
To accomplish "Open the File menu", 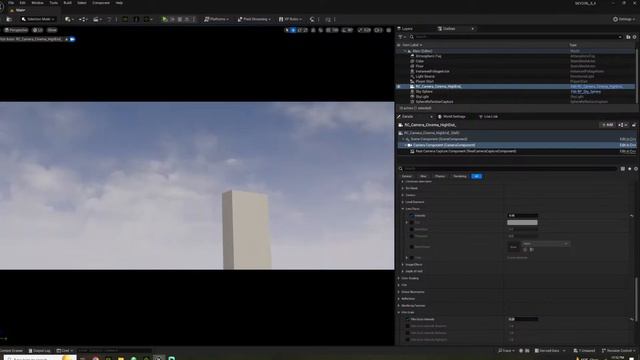I will (11, 3).
